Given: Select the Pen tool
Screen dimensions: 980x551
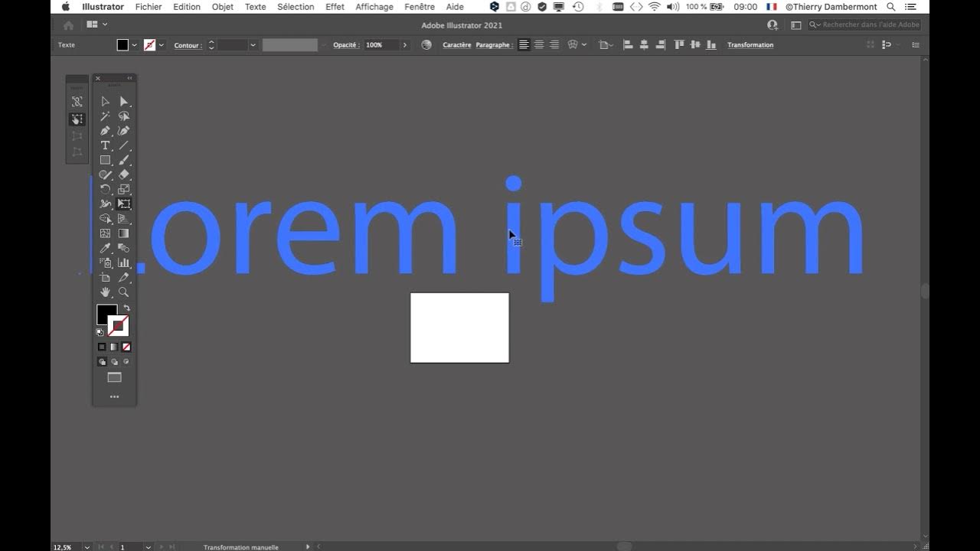Looking at the screenshot, I should coord(105,131).
